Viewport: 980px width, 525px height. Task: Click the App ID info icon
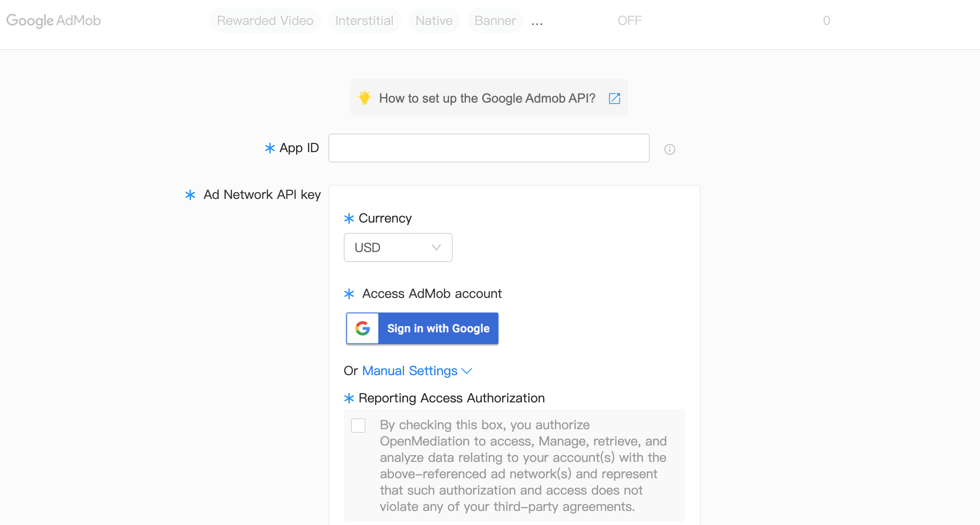[670, 149]
